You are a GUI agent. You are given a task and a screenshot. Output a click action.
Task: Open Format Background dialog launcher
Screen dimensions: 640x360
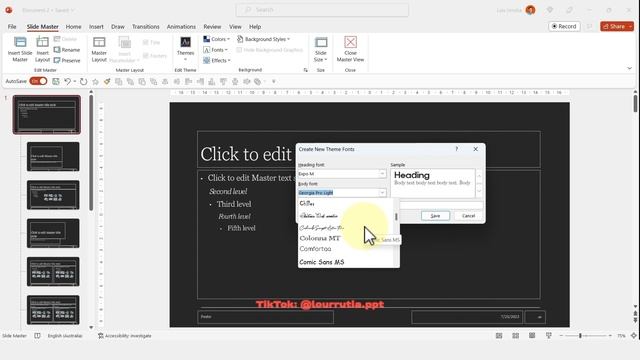click(x=305, y=70)
